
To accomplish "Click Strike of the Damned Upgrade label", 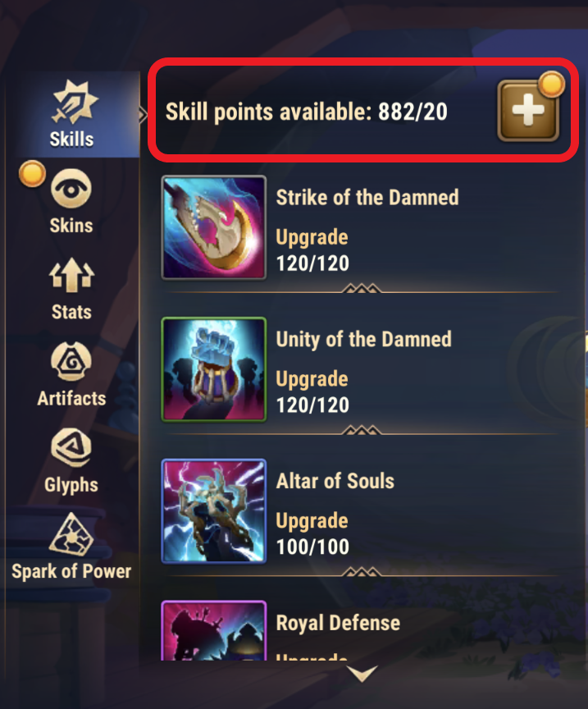I will point(312,237).
